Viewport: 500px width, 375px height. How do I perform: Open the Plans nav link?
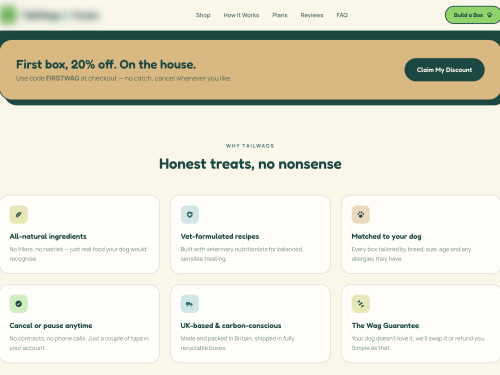click(279, 15)
